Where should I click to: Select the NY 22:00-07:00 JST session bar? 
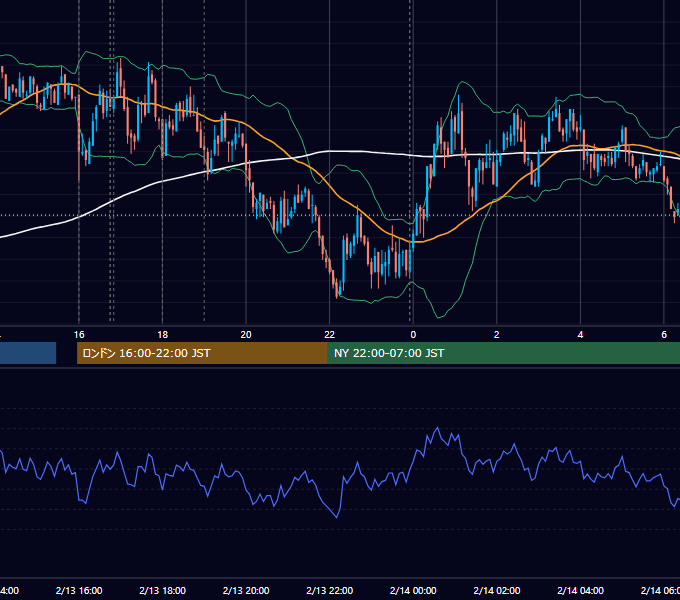point(503,353)
